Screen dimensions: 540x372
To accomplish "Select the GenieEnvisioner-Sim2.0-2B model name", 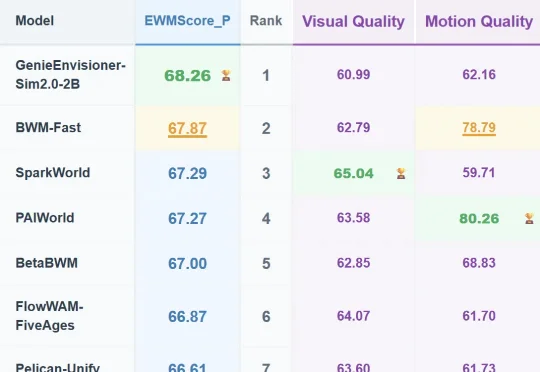I will 71,74.
